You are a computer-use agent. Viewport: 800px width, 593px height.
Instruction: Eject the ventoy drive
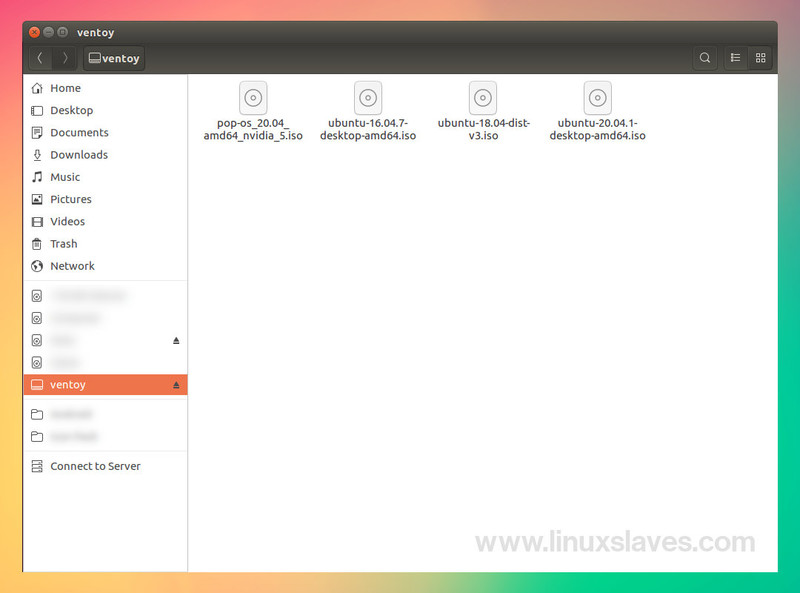pos(176,385)
